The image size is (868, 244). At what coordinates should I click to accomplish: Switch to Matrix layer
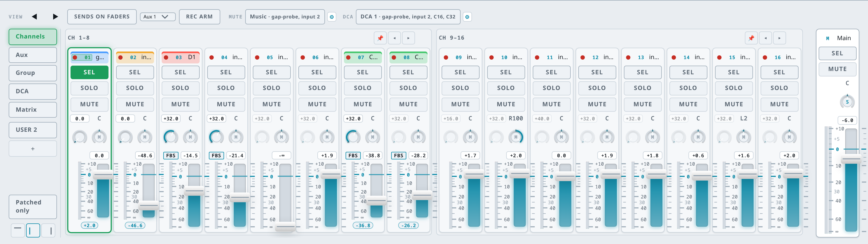click(33, 110)
